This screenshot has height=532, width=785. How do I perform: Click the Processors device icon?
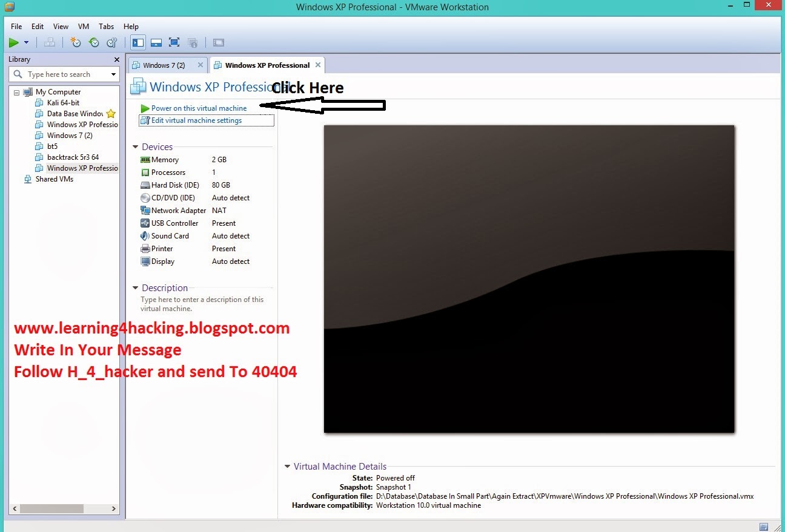pyautogui.click(x=145, y=172)
